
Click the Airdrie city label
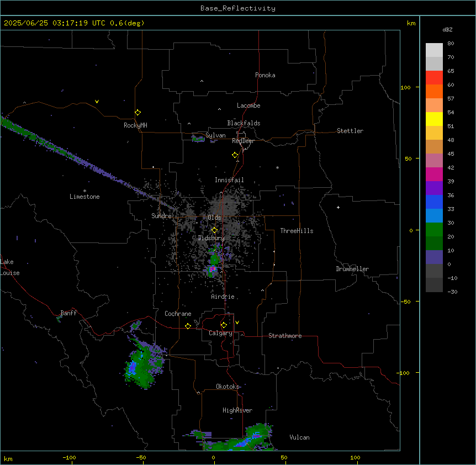click(223, 297)
